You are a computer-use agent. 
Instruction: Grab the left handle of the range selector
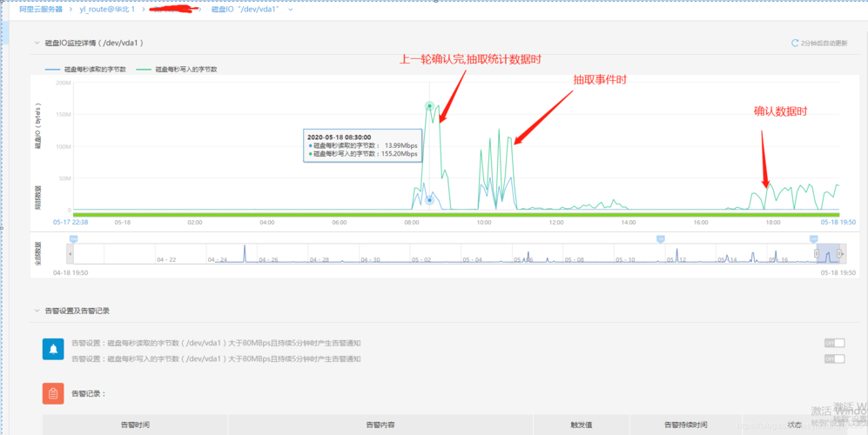coord(816,253)
